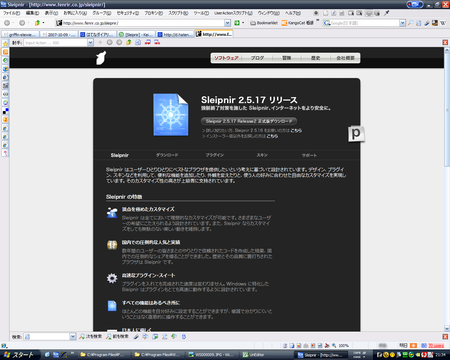Click the blue Sleipnir wheel document icon
Screen dimensions: 450x360
click(171, 115)
